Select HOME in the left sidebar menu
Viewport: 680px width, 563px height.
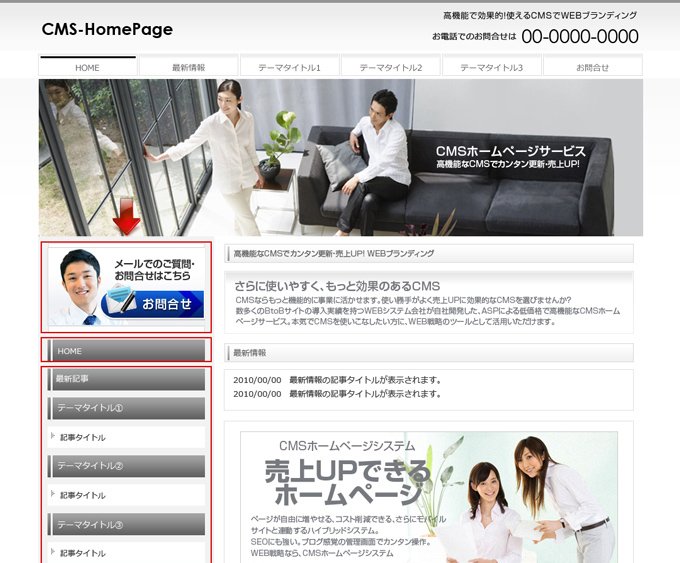click(126, 351)
